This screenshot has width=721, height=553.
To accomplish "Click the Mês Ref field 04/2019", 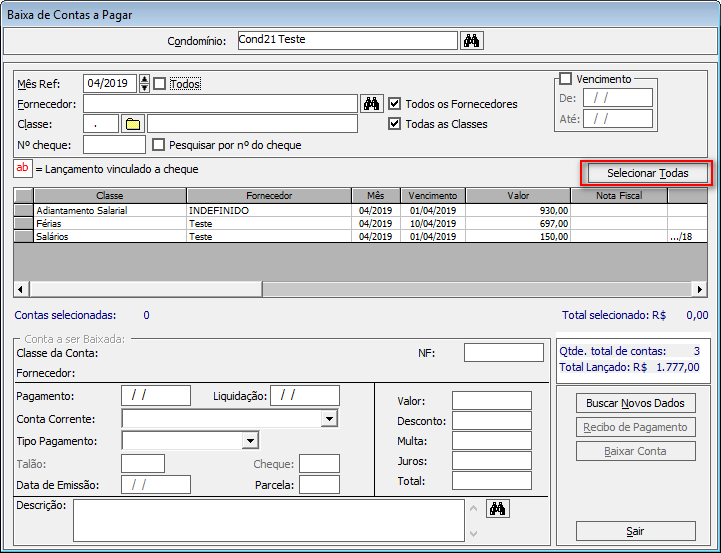I will [x=110, y=84].
